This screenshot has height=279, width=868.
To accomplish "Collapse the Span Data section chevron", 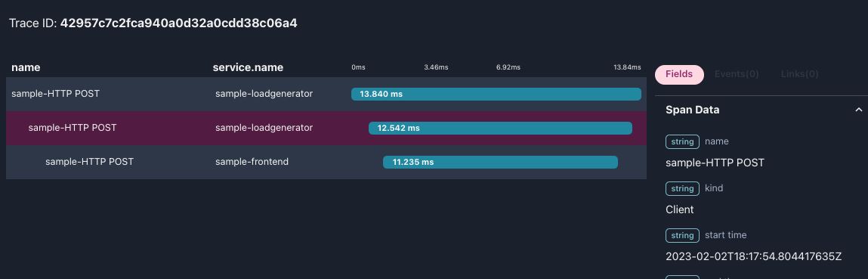I will click(x=859, y=110).
